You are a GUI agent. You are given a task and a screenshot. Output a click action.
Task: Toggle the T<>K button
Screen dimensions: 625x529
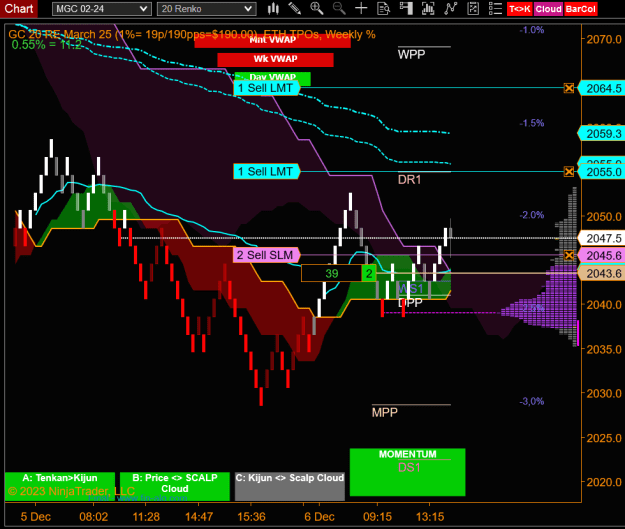point(520,9)
